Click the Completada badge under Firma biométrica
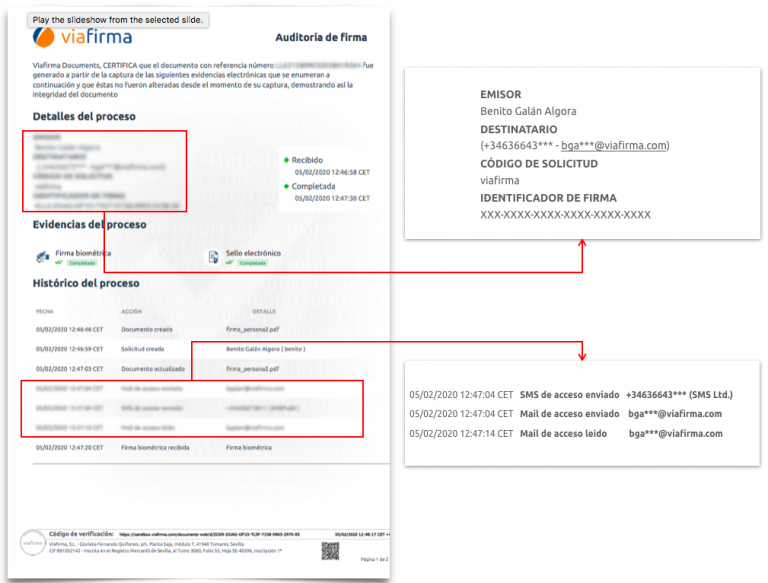This screenshot has width=768, height=583. 82,263
